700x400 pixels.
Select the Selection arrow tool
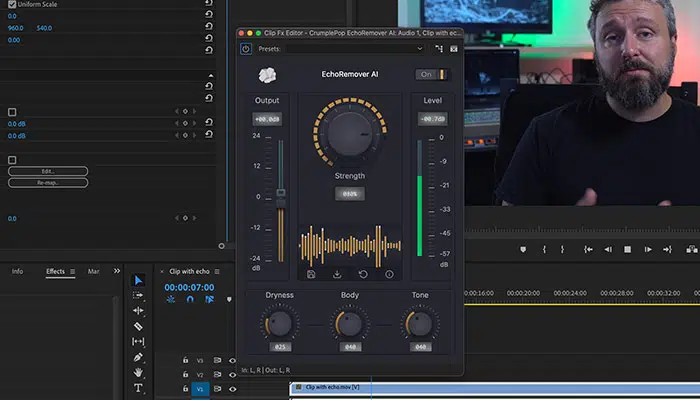[x=138, y=280]
